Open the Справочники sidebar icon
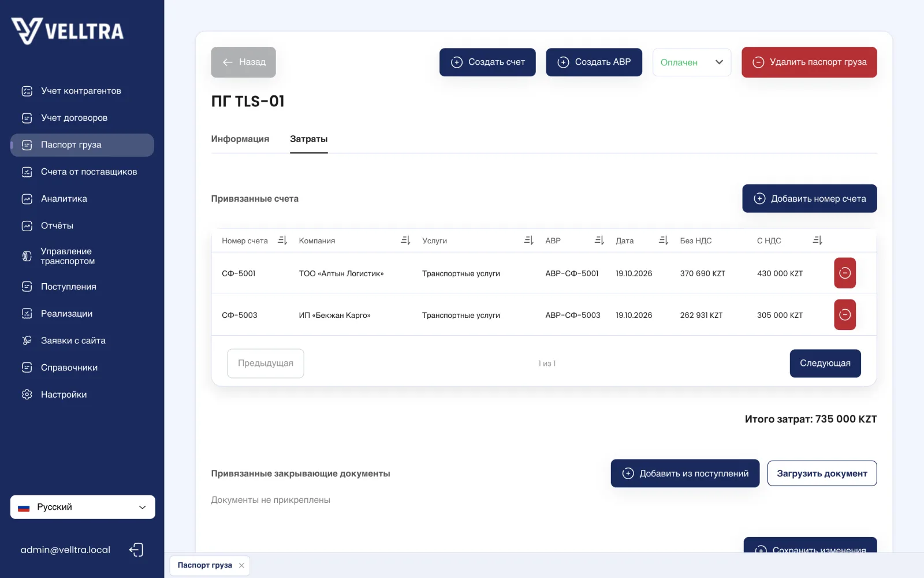The height and width of the screenshot is (578, 924). coord(27,368)
